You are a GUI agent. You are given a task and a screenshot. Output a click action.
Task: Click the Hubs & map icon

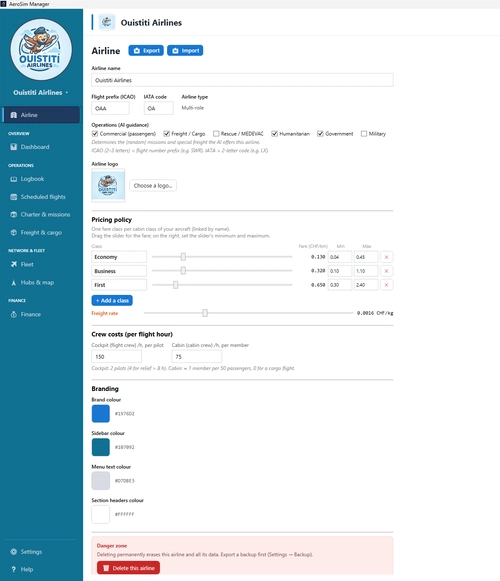[14, 282]
